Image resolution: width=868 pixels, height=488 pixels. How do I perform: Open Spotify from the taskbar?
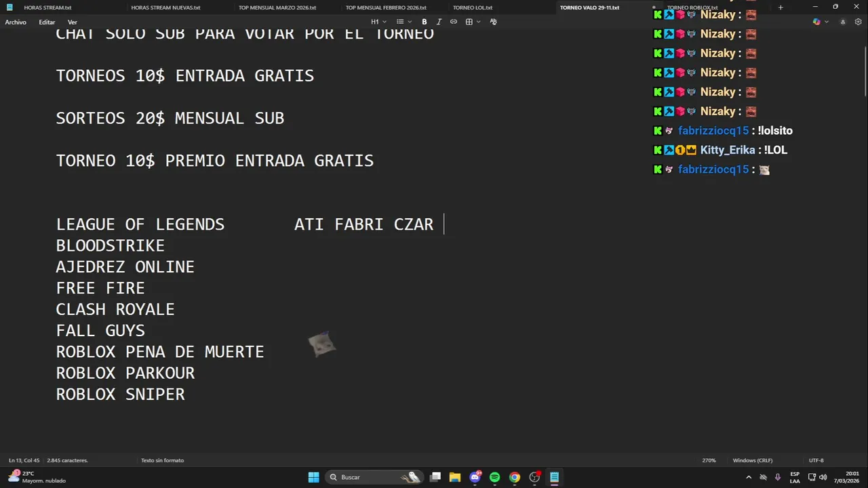495,477
